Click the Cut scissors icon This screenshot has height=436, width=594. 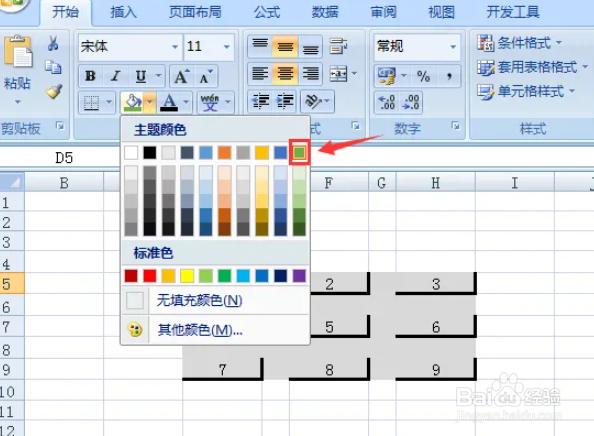click(x=53, y=43)
